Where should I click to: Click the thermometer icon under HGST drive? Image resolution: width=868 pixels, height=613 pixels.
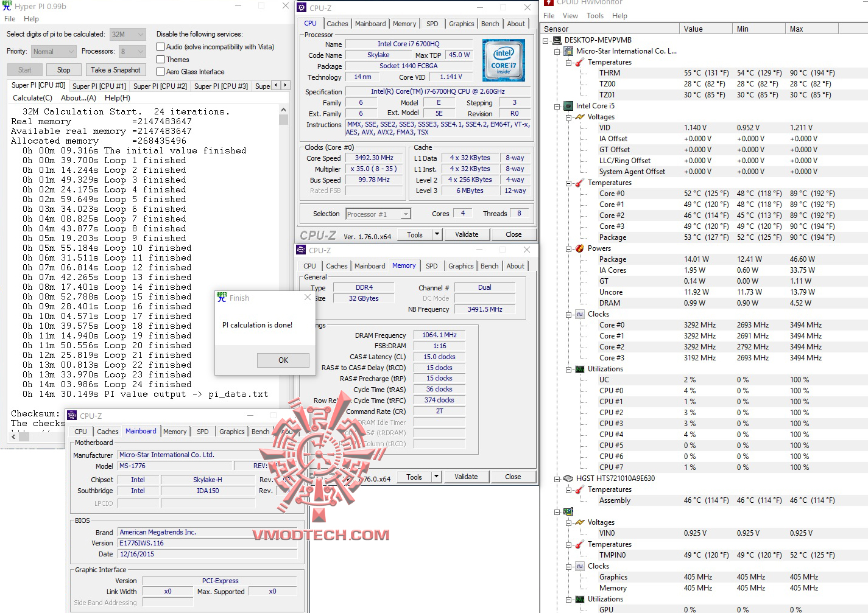pos(580,489)
